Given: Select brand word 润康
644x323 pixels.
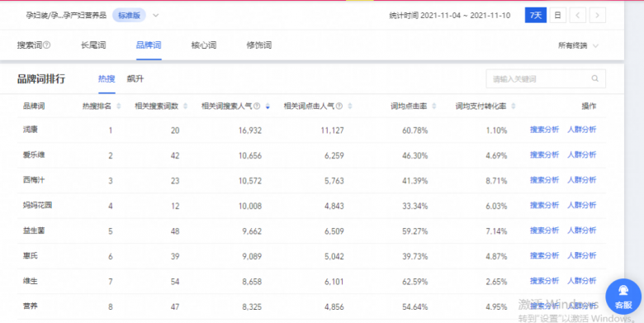Looking at the screenshot, I should (31, 130).
